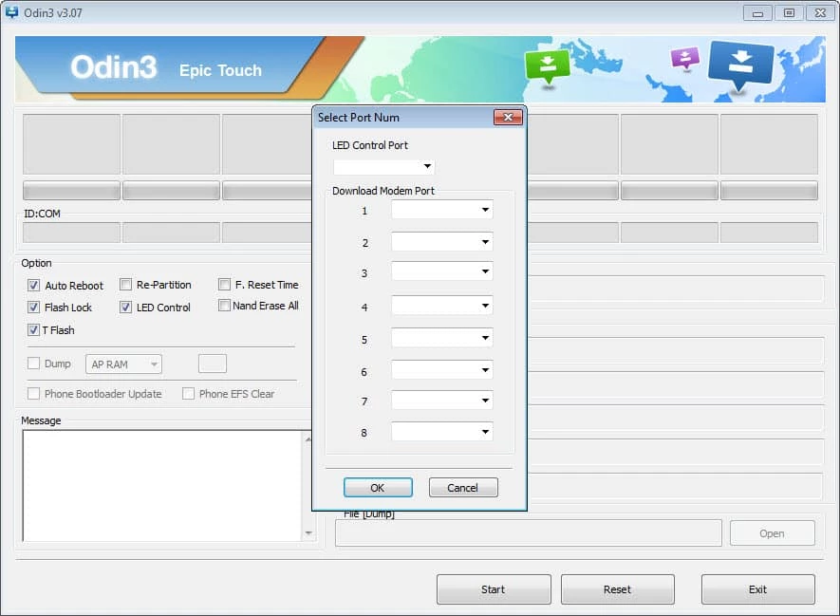The width and height of the screenshot is (840, 616).
Task: Enable the Re-Partition option
Action: (x=125, y=285)
